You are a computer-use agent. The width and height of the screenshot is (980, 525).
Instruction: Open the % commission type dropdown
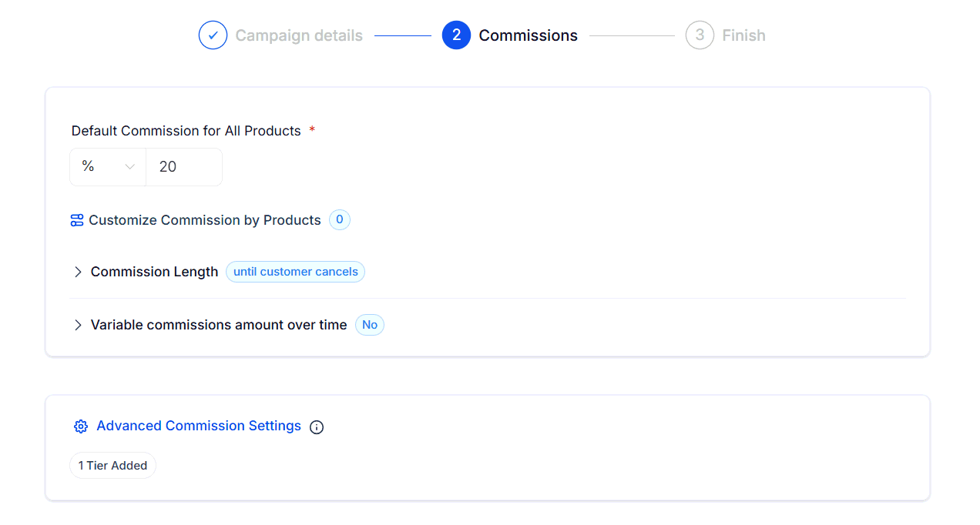click(x=108, y=167)
